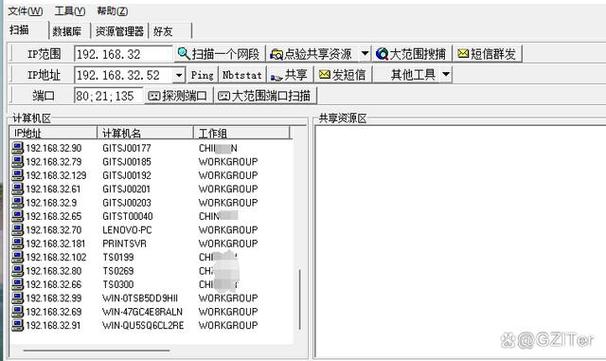Click 点验共享资源 button
This screenshot has height=361, width=606.
pos(312,54)
